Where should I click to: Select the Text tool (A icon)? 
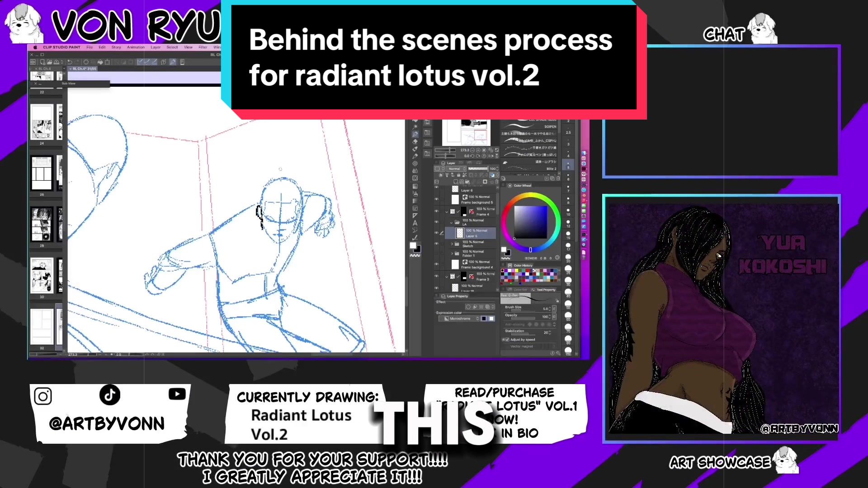click(x=415, y=223)
